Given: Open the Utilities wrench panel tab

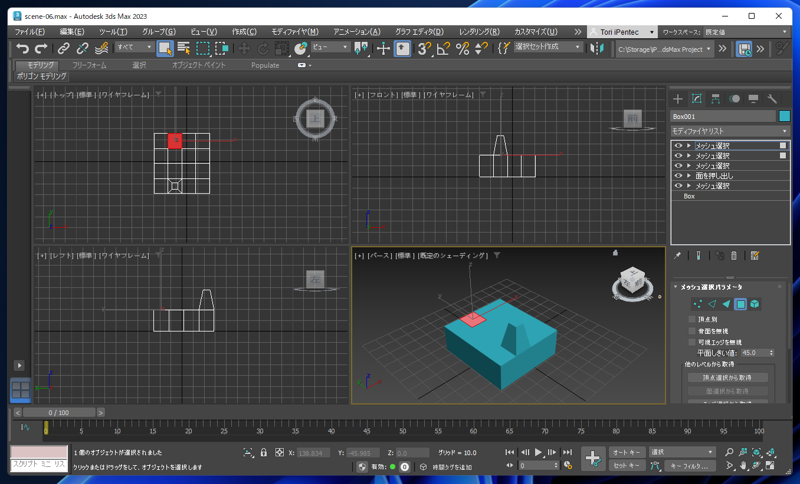Looking at the screenshot, I should click(x=772, y=99).
